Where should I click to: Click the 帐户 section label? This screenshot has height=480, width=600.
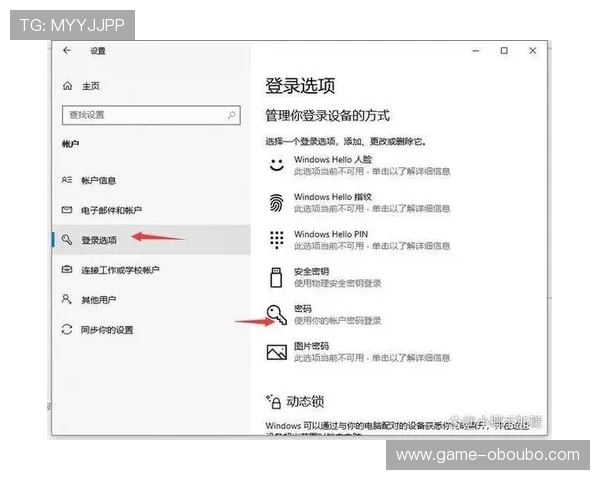coord(71,144)
